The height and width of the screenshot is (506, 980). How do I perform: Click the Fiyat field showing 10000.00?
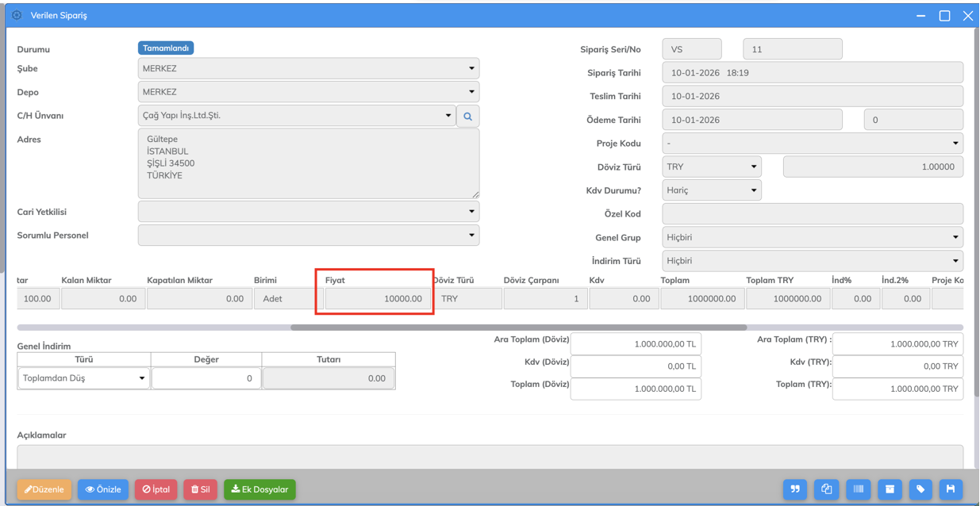(x=378, y=299)
